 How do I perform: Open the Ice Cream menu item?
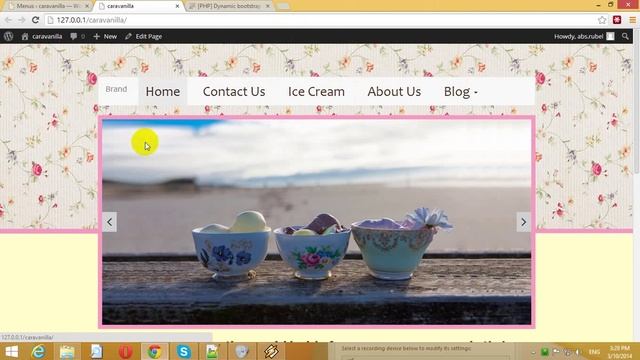[x=316, y=91]
